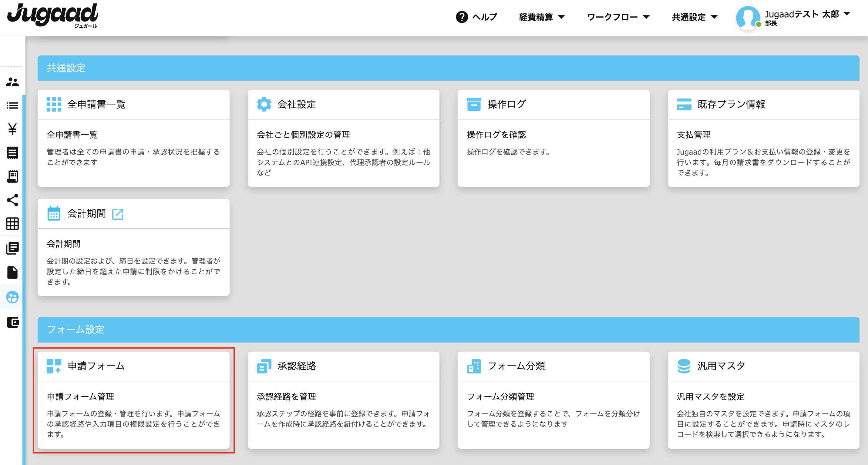Click the credit card icon beside 既存プラン情報
Image resolution: width=868 pixels, height=465 pixels.
coord(684,104)
